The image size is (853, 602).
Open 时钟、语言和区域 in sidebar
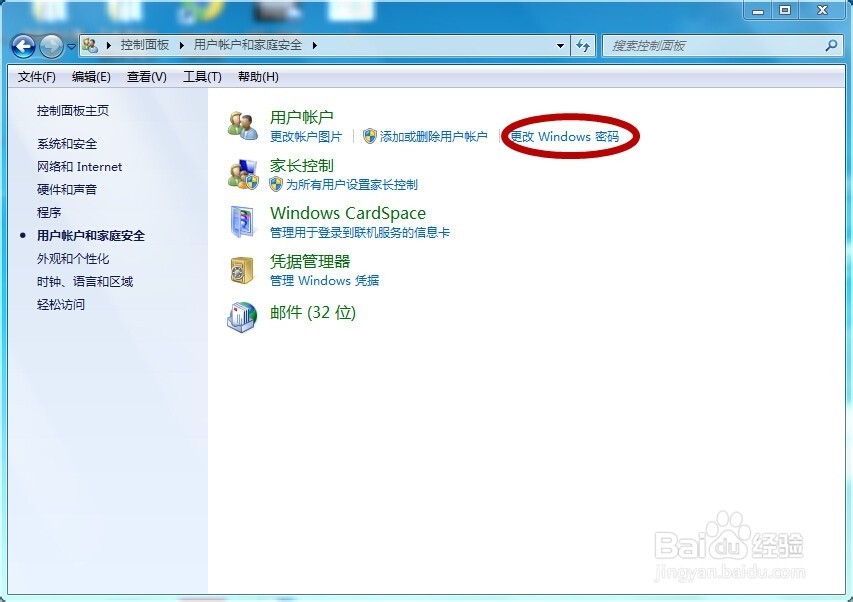click(x=85, y=281)
